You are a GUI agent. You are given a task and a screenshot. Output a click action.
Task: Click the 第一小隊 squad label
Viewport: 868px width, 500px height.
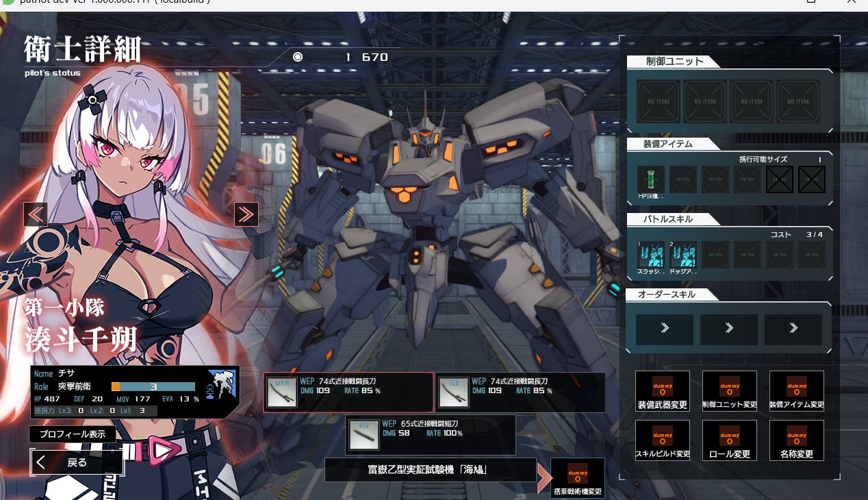click(65, 307)
